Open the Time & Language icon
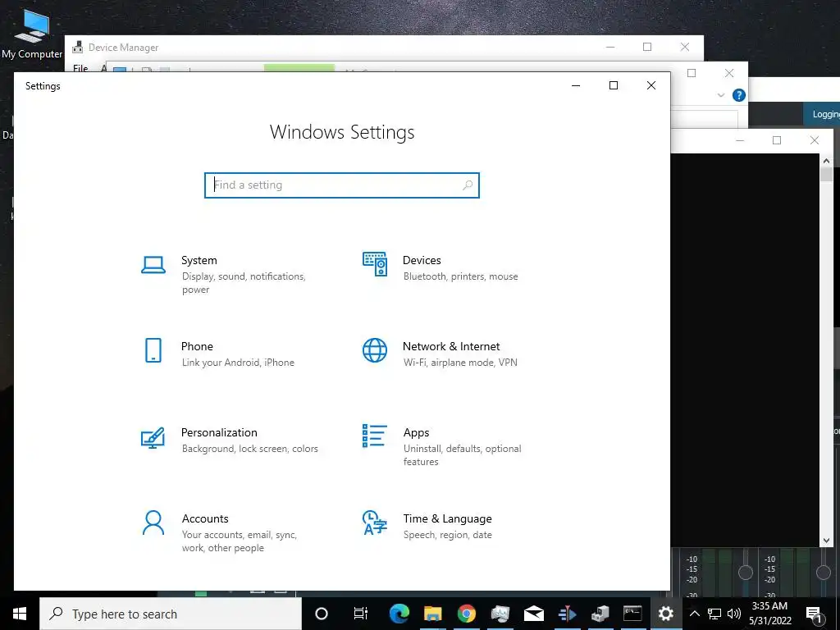Image resolution: width=840 pixels, height=630 pixels. click(374, 523)
